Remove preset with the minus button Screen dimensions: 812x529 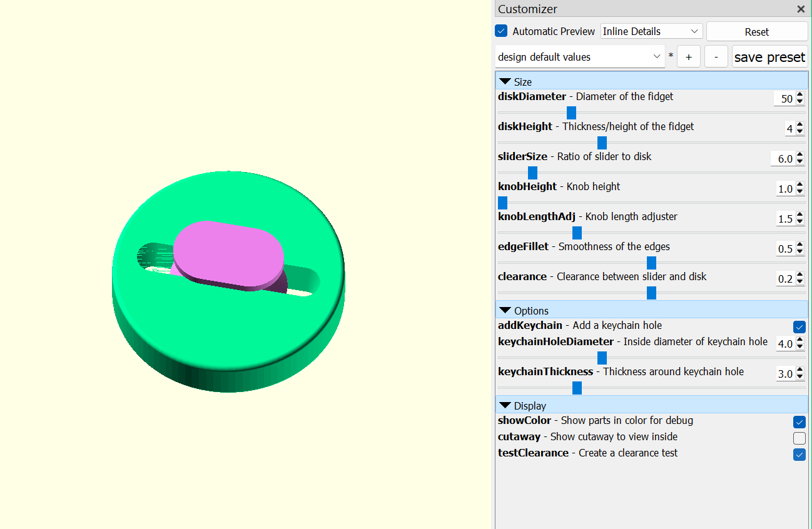click(x=716, y=57)
